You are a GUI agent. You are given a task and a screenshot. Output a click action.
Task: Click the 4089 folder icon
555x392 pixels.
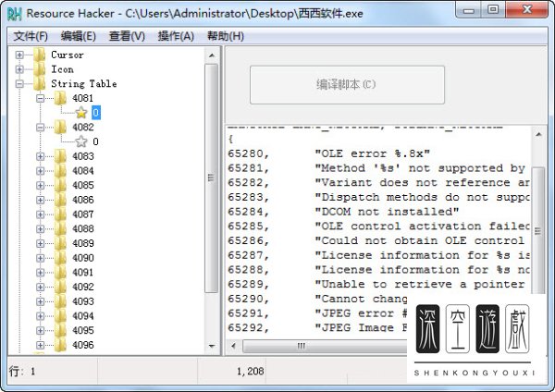pos(60,243)
